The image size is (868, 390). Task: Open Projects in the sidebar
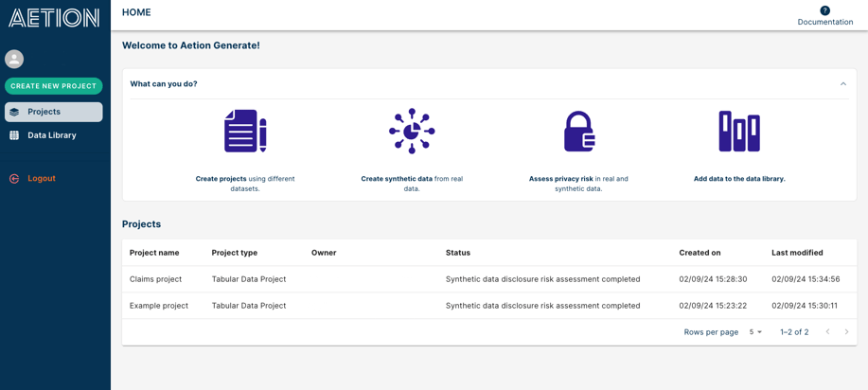[54, 112]
